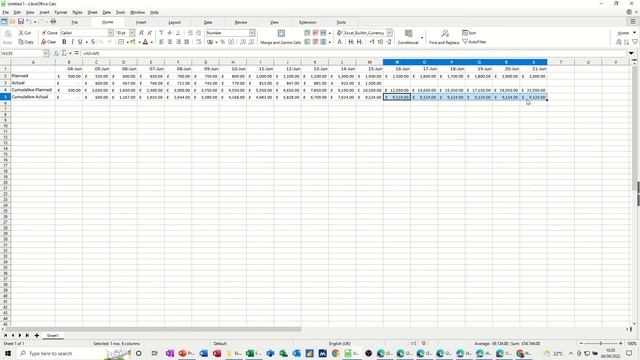Image resolution: width=640 pixels, height=360 pixels.
Task: Open the Format menu
Action: click(61, 12)
